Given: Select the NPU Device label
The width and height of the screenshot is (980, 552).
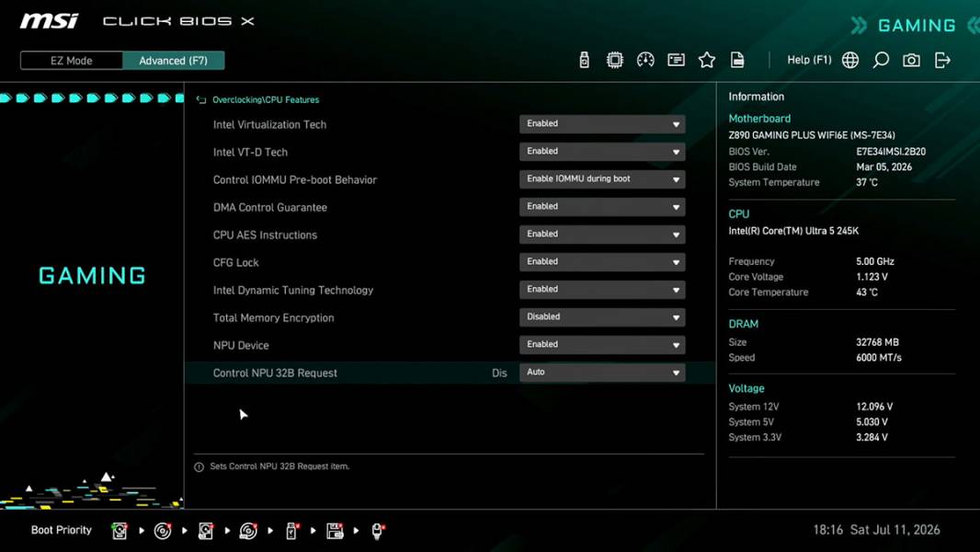Looking at the screenshot, I should [x=241, y=345].
